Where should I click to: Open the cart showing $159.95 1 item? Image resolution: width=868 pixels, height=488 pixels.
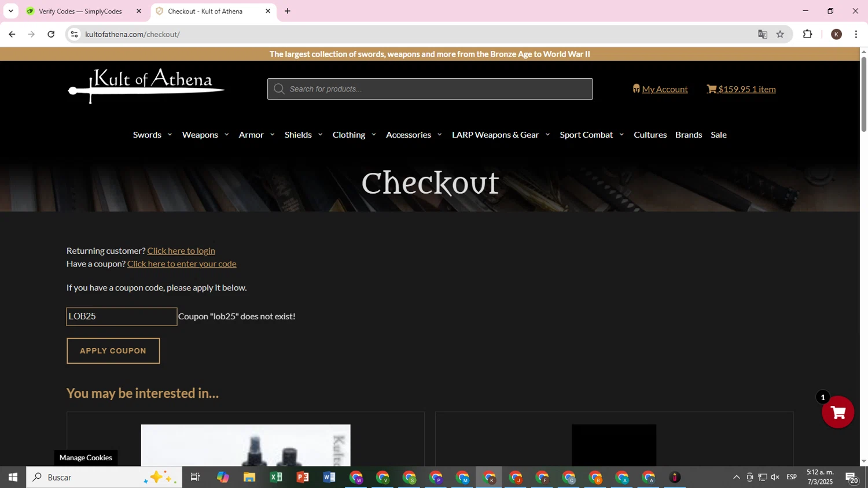click(741, 89)
